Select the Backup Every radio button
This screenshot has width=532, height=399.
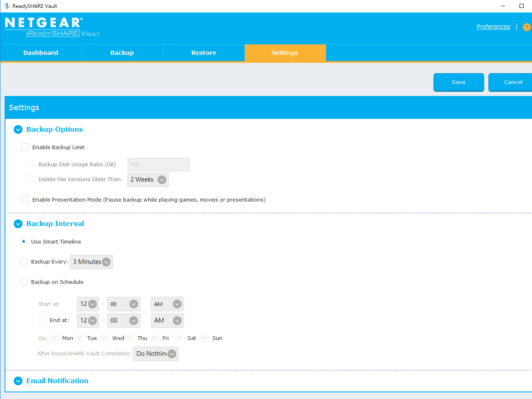[24, 261]
